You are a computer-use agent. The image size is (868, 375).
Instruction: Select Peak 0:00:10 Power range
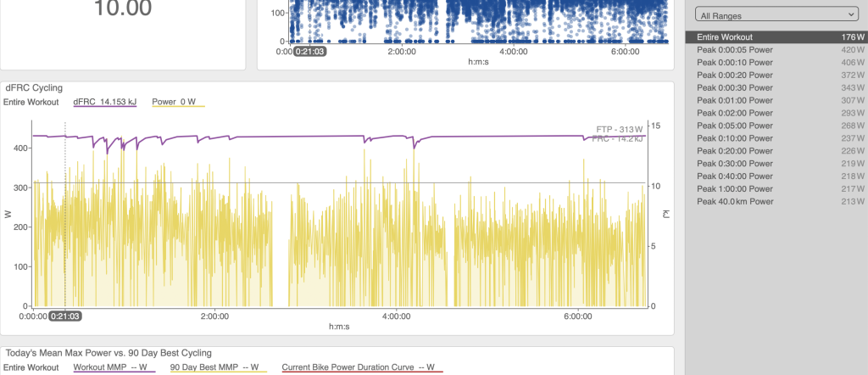[776, 63]
